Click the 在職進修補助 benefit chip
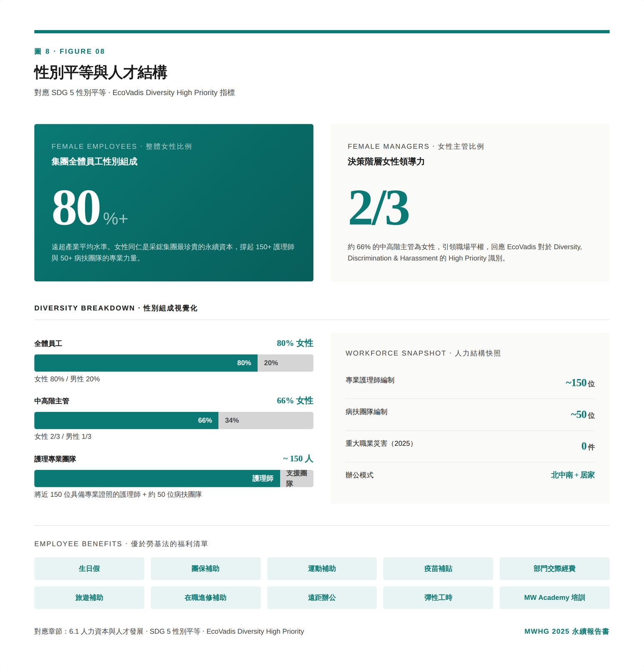This screenshot has width=644, height=667. click(205, 598)
